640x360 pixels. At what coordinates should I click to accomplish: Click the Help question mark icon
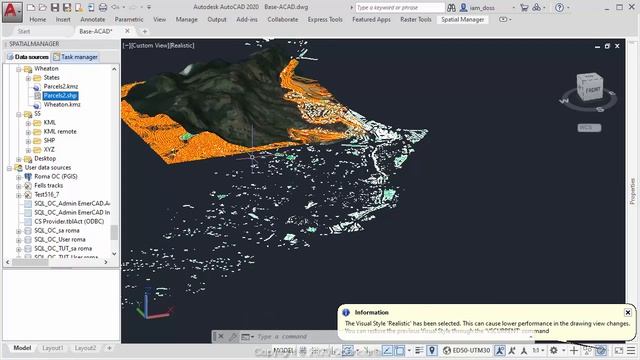(x=560, y=7)
